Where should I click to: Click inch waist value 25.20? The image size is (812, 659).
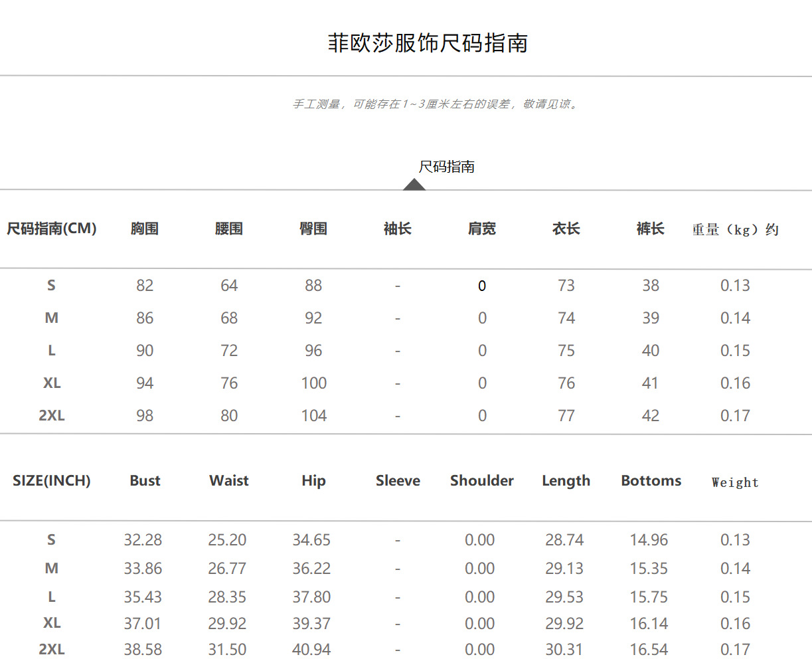pos(227,540)
